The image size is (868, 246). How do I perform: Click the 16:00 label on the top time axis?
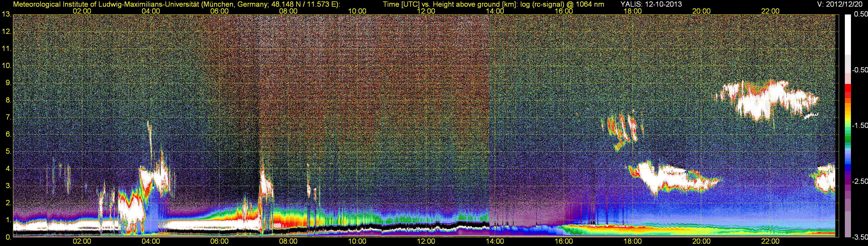click(x=564, y=11)
